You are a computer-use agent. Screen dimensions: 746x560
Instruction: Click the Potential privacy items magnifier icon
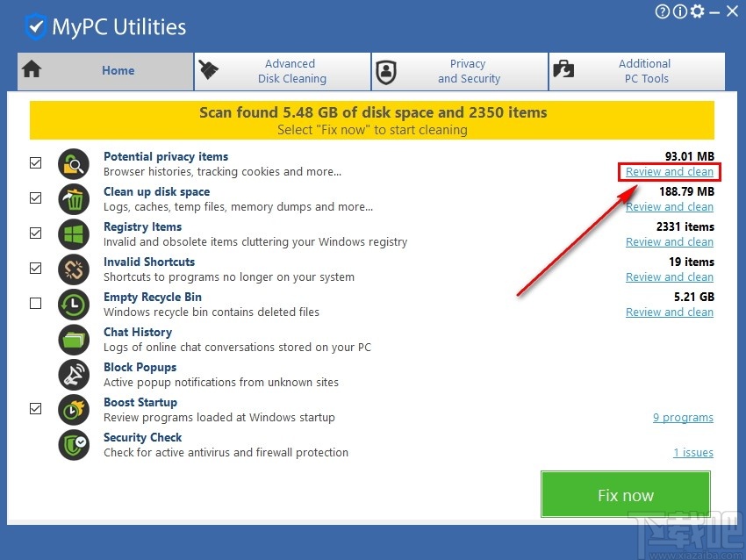pyautogui.click(x=74, y=164)
